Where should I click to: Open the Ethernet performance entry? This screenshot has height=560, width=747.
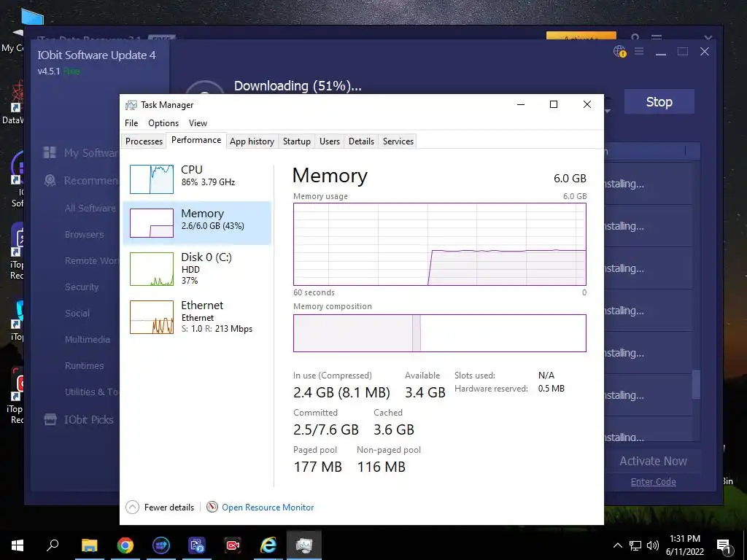click(x=197, y=316)
